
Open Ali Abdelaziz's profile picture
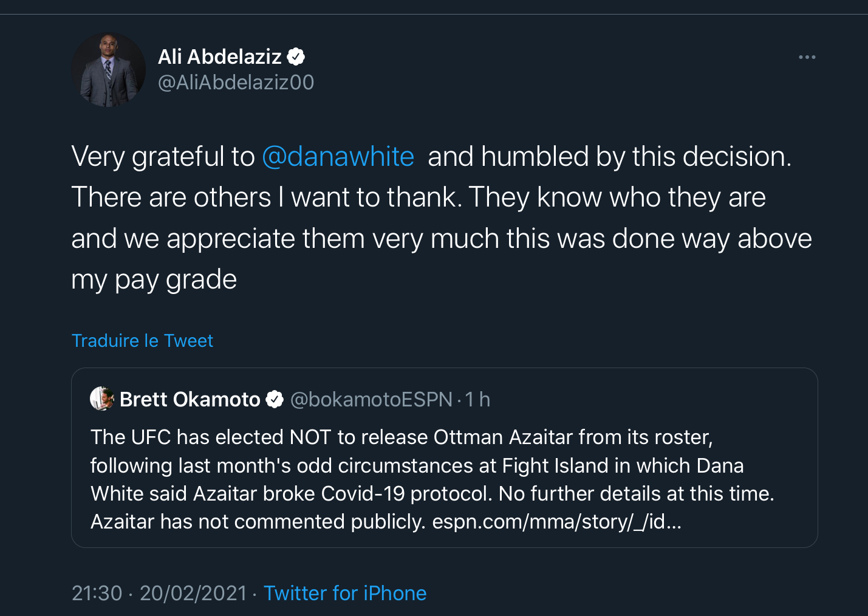click(109, 70)
